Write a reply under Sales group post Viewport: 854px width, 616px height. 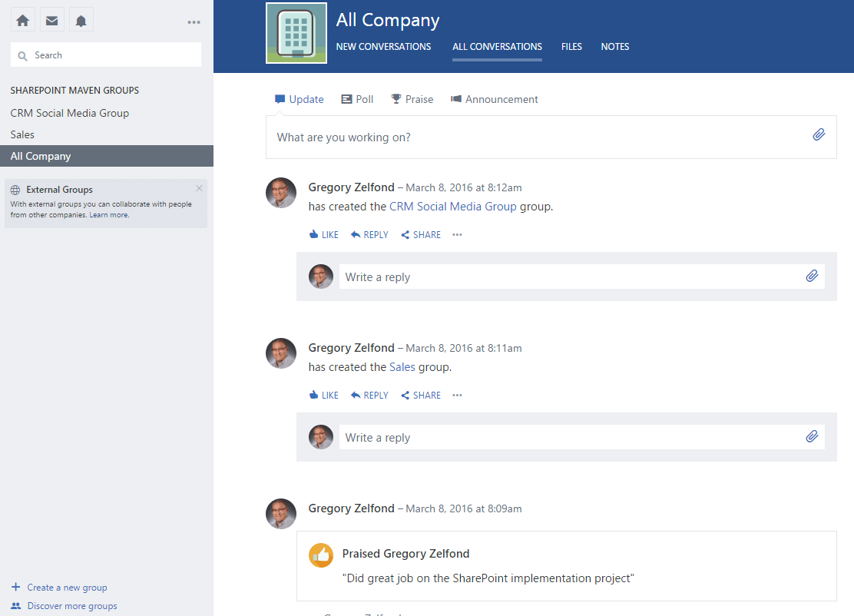coord(581,437)
